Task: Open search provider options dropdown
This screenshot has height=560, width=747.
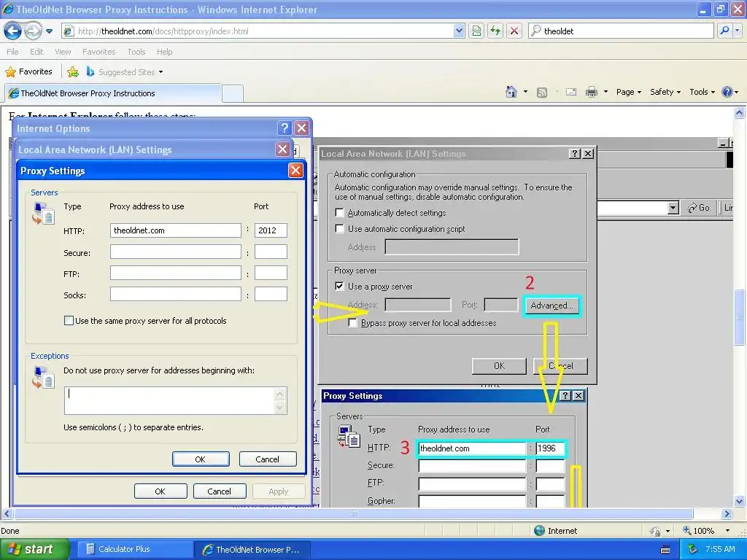Action: [738, 31]
